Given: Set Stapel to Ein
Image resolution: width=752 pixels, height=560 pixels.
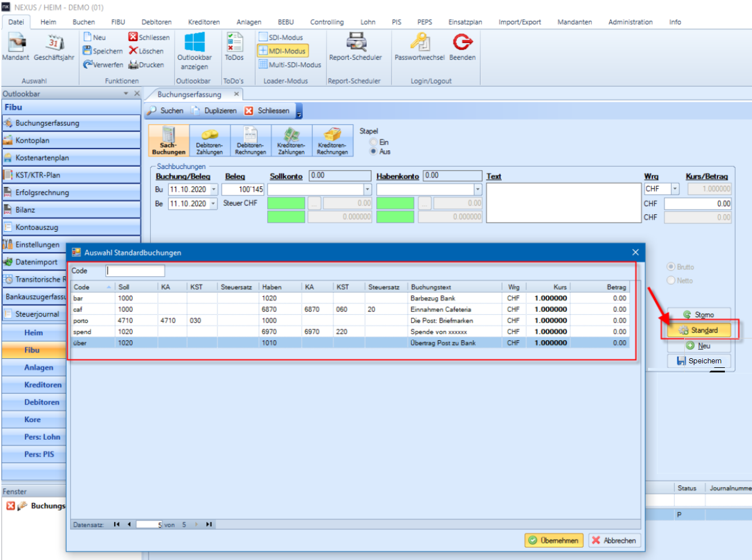Looking at the screenshot, I should pyautogui.click(x=373, y=142).
